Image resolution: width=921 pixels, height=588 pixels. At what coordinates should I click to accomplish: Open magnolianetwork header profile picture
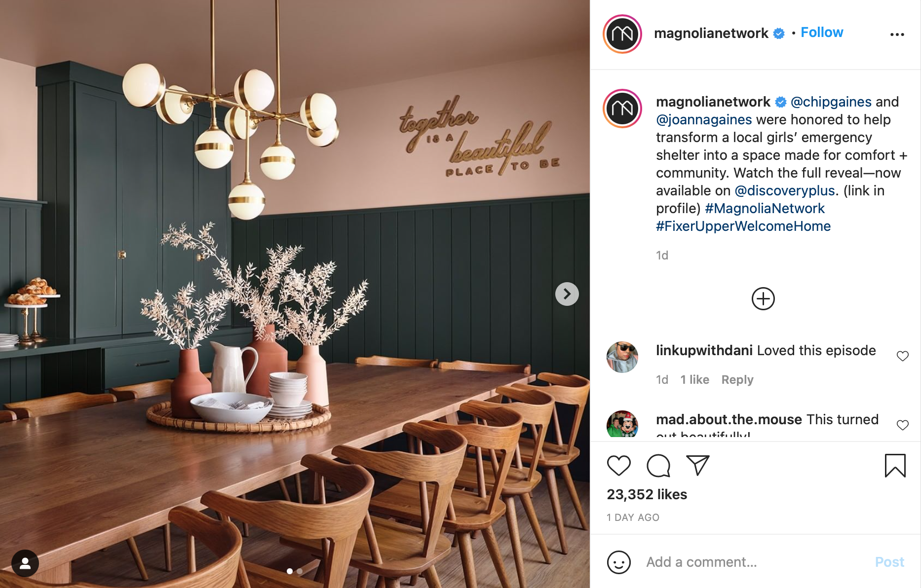(622, 34)
